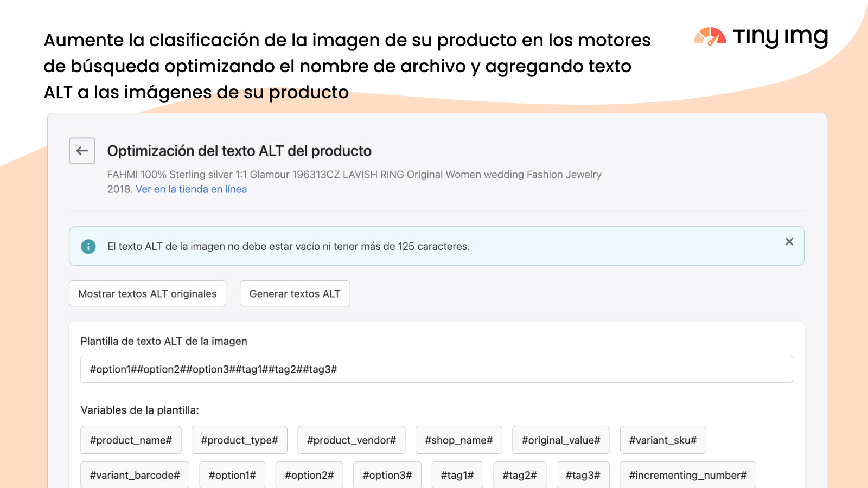Insert the #product_type# variable
Image resolution: width=868 pixels, height=488 pixels.
click(x=239, y=440)
